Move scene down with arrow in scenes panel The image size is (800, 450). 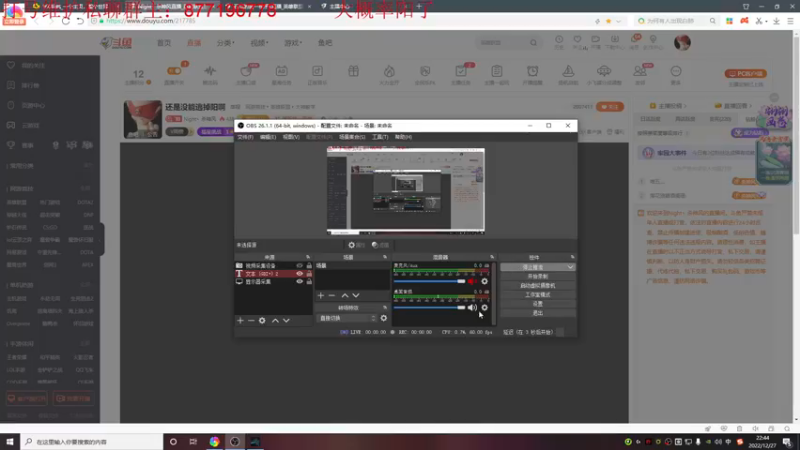click(356, 295)
